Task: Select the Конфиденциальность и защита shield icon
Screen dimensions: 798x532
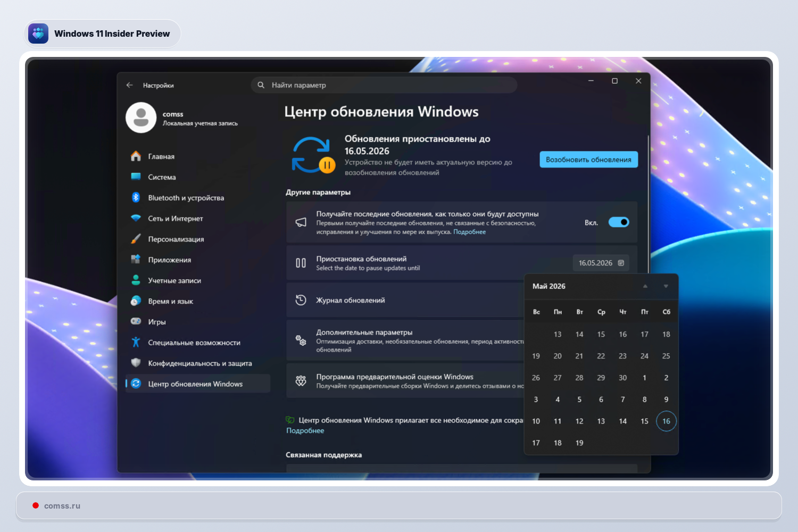Action: click(x=135, y=363)
